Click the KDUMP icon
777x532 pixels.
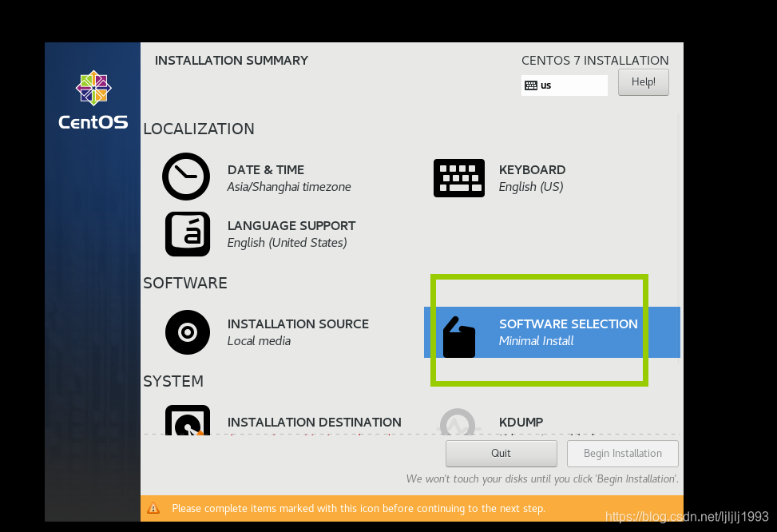click(458, 422)
